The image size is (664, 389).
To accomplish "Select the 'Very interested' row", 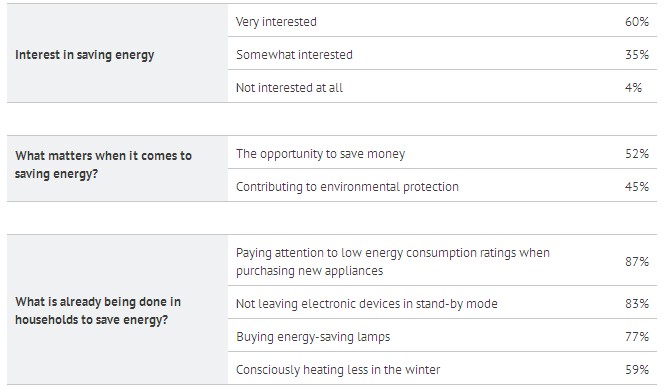I will pos(442,20).
